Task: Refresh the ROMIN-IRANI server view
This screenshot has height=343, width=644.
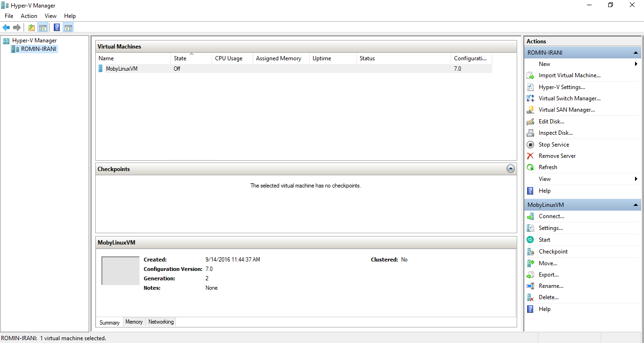Action: 547,167
